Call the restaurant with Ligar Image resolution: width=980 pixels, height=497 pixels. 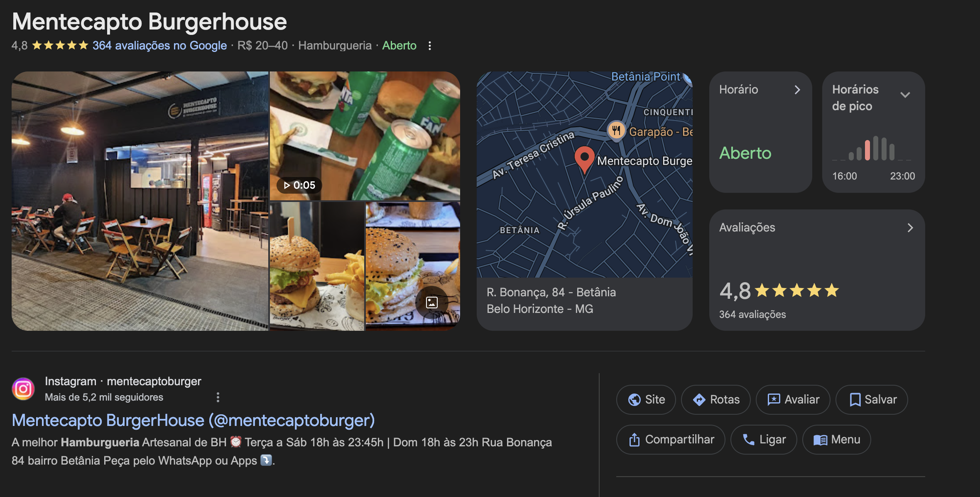tap(764, 440)
